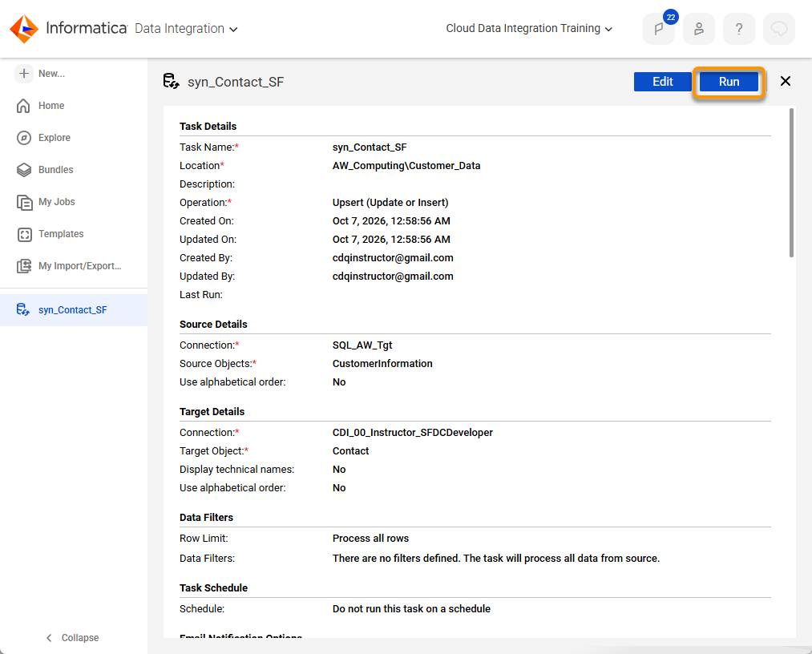Click the Collapse chevron arrow icon

point(49,638)
